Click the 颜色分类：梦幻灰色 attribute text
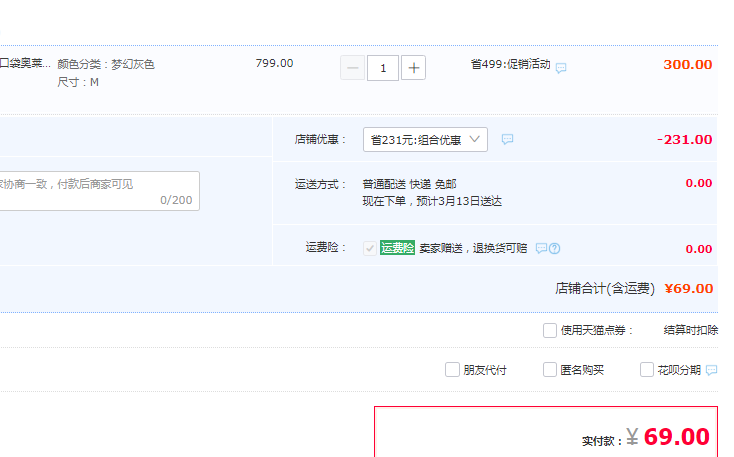Image resolution: width=734 pixels, height=457 pixels. pos(106,64)
